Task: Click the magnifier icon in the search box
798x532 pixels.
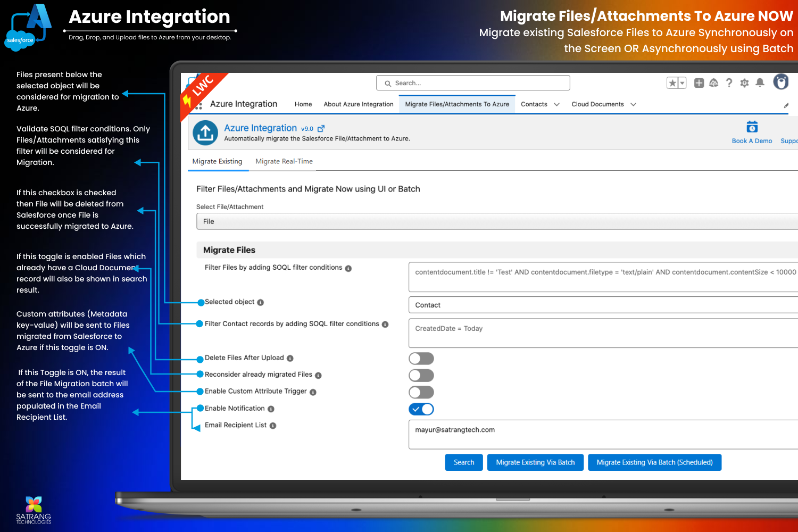Action: (388, 84)
